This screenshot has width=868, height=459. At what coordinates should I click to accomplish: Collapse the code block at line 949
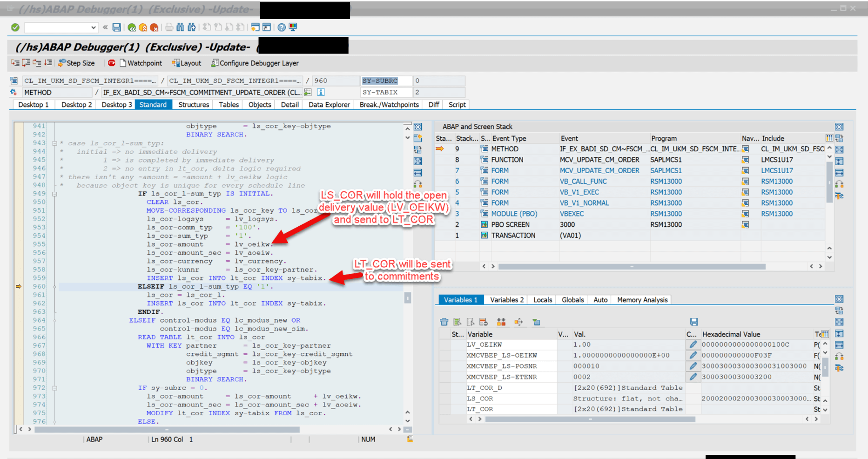[x=55, y=193]
